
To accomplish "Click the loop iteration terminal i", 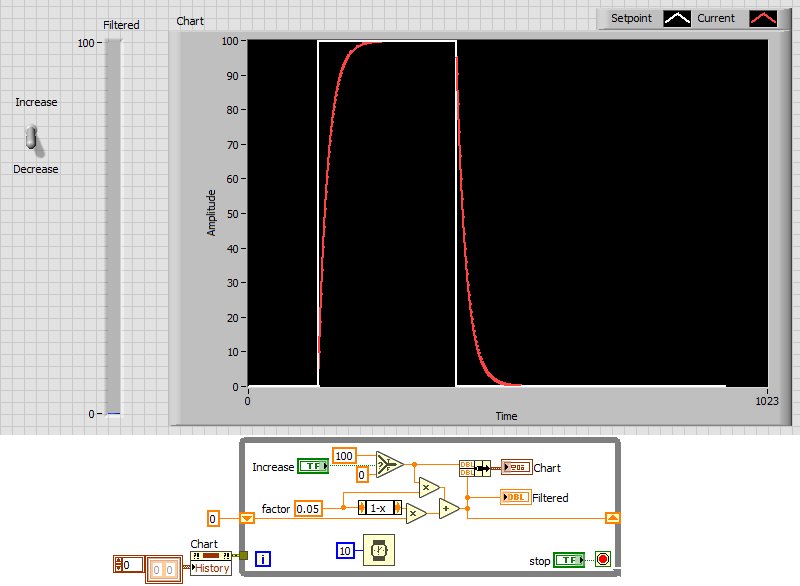I will (x=263, y=559).
